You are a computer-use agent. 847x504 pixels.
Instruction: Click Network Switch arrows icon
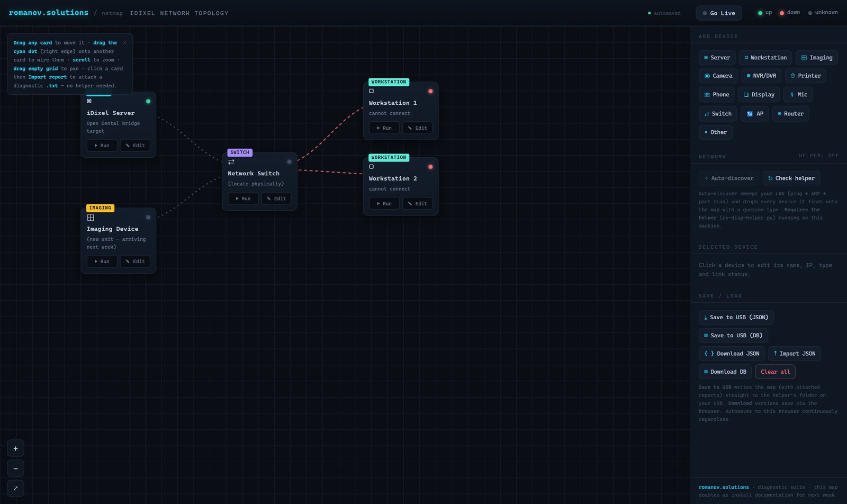(231, 162)
